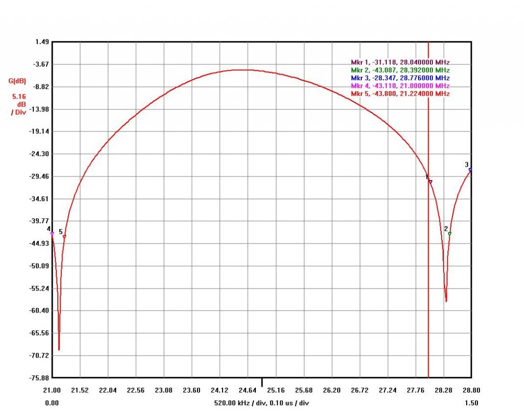Click the Mkr 4 readout at 21.000 MHz
The width and height of the screenshot is (524, 420).
point(400,86)
